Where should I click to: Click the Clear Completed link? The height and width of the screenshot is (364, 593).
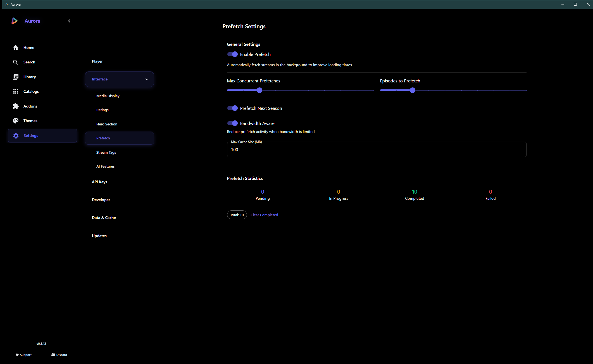264,215
